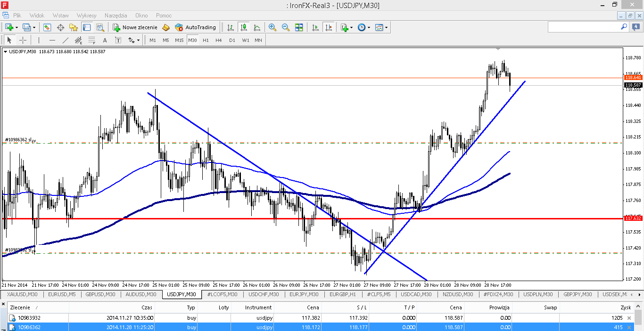Expand the Indicators dropdown arrow
The width and height of the screenshot is (644, 331).
(x=352, y=27)
